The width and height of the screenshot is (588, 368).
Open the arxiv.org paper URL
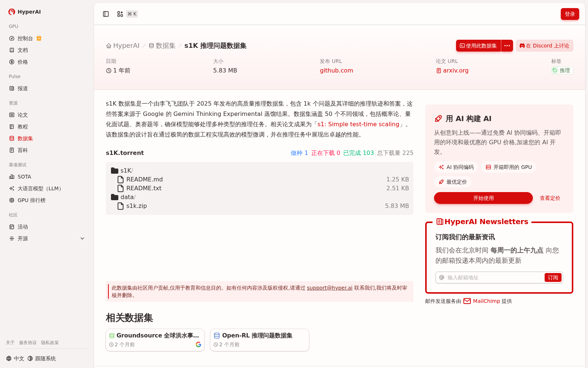tap(452, 70)
